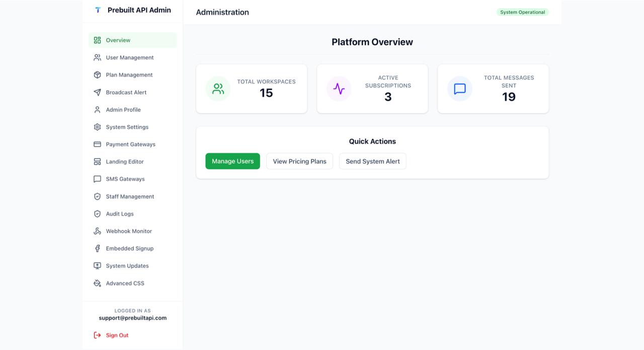Click the Facebook icon beside Embedded Signup
The height and width of the screenshot is (350, 644).
point(97,248)
